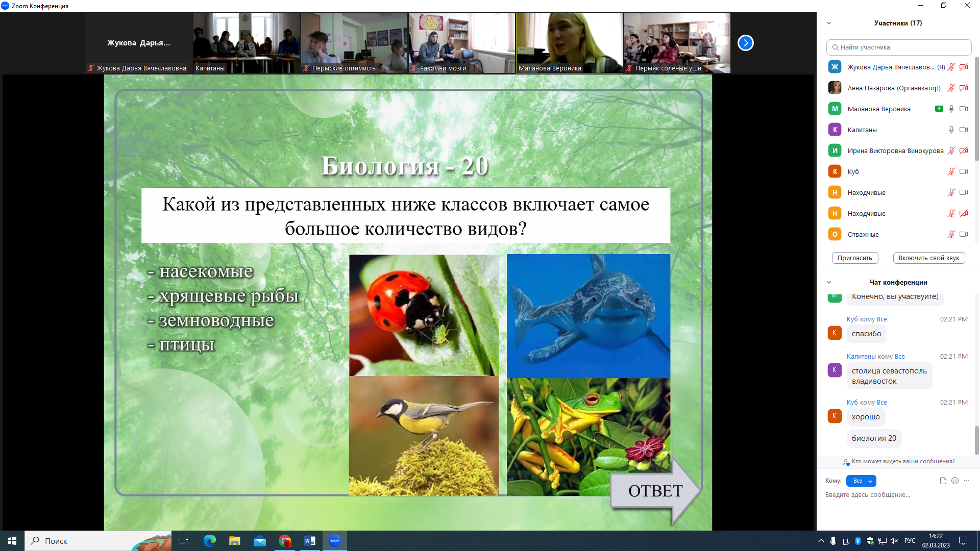980x551 pixels.
Task: Toggle camera for Куб participant
Action: 964,171
